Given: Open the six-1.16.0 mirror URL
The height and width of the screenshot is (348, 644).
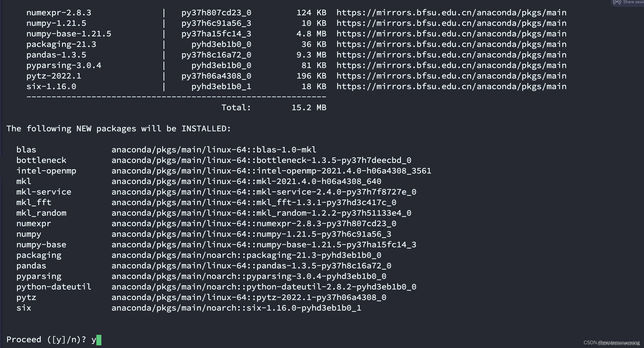Looking at the screenshot, I should coord(452,86).
